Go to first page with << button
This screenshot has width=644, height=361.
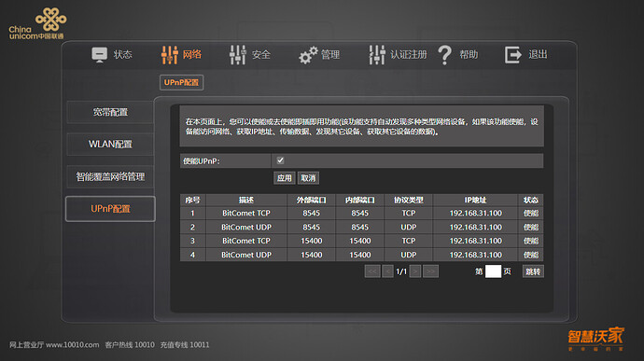pos(372,271)
